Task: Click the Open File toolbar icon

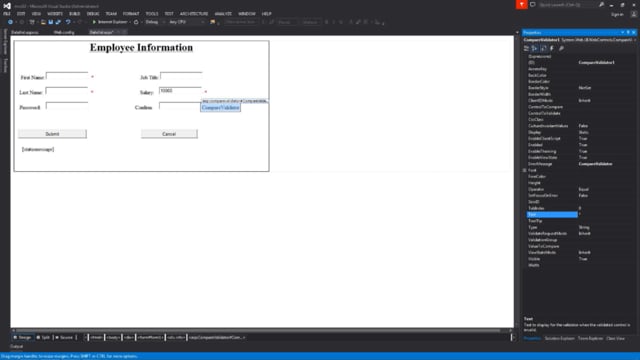Action: click(43, 22)
